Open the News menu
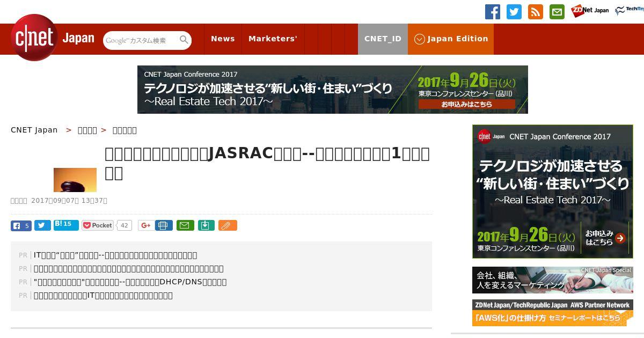 click(x=223, y=39)
